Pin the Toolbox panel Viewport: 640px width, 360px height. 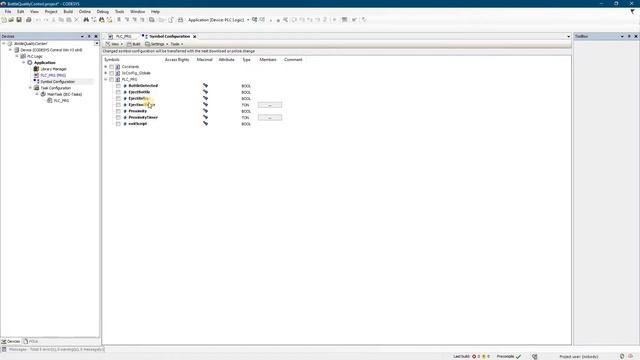629,36
